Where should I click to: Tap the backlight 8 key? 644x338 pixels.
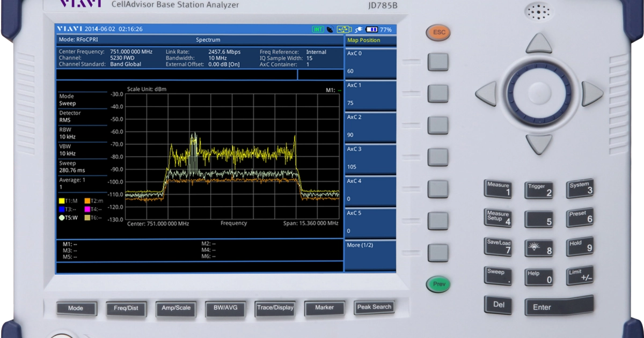pyautogui.click(x=539, y=248)
